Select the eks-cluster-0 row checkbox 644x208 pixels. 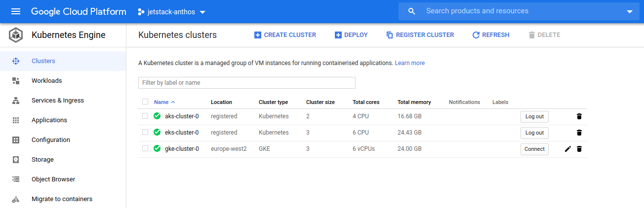pos(145,133)
